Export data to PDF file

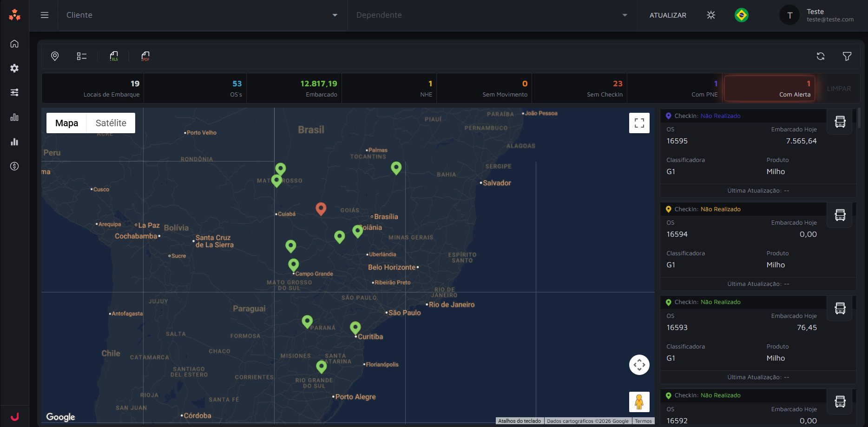[x=145, y=56]
